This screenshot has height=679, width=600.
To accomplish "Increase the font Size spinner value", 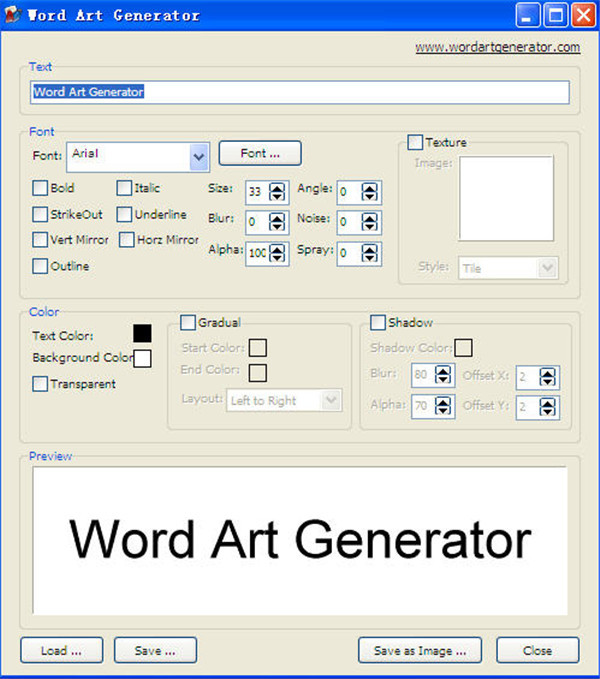I will click(276, 186).
